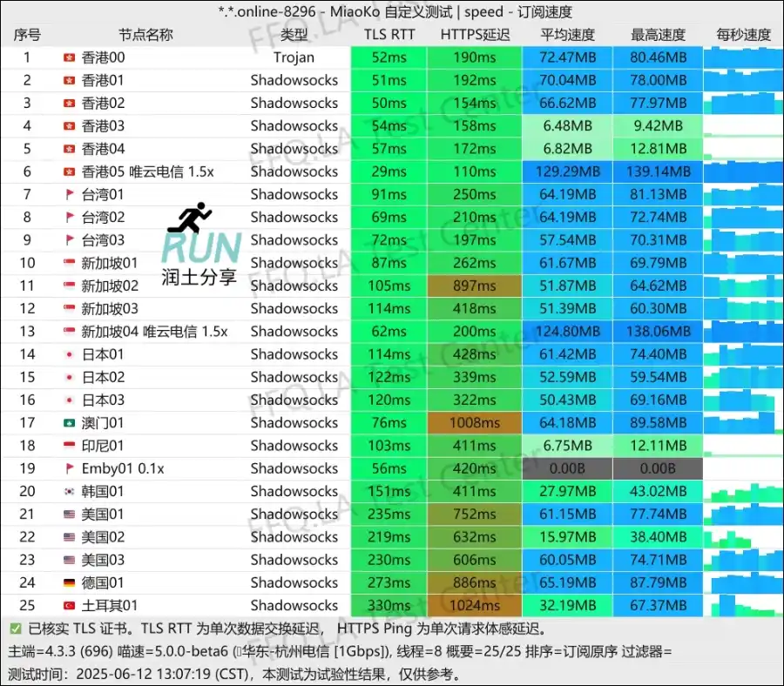Click the US flag icon next to 美国01

coord(70,514)
